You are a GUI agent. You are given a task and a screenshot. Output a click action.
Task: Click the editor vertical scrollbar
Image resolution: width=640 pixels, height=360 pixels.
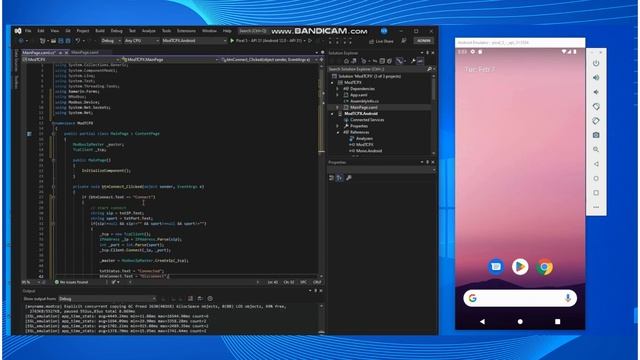point(321,171)
